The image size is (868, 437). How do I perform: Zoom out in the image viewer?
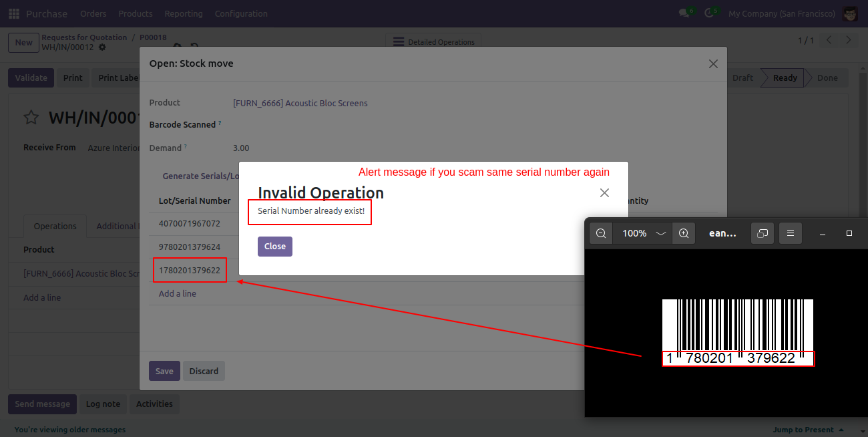click(x=601, y=233)
